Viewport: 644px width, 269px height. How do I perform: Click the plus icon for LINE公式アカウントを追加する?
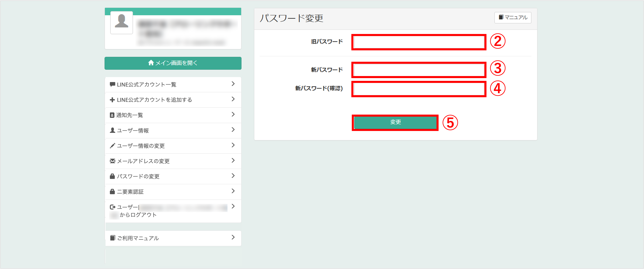(112, 100)
